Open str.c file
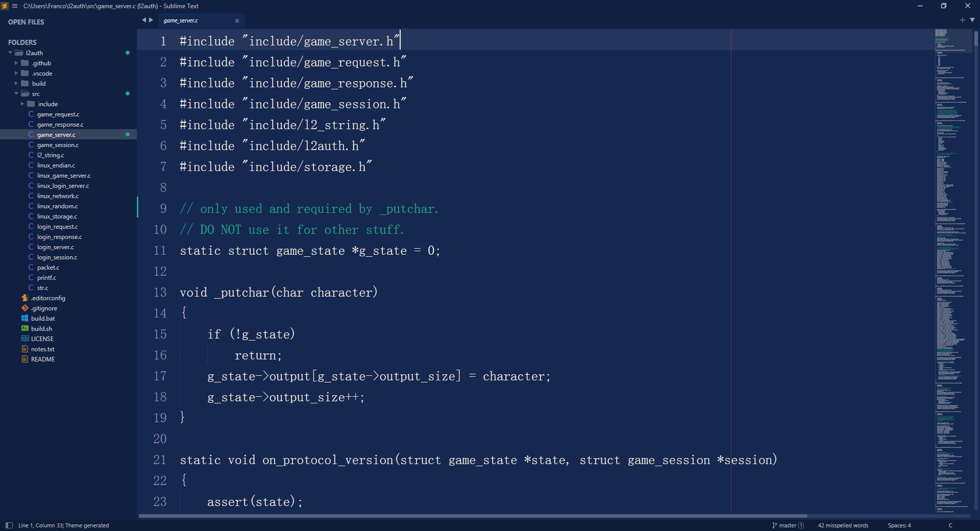This screenshot has height=531, width=980. click(x=42, y=288)
